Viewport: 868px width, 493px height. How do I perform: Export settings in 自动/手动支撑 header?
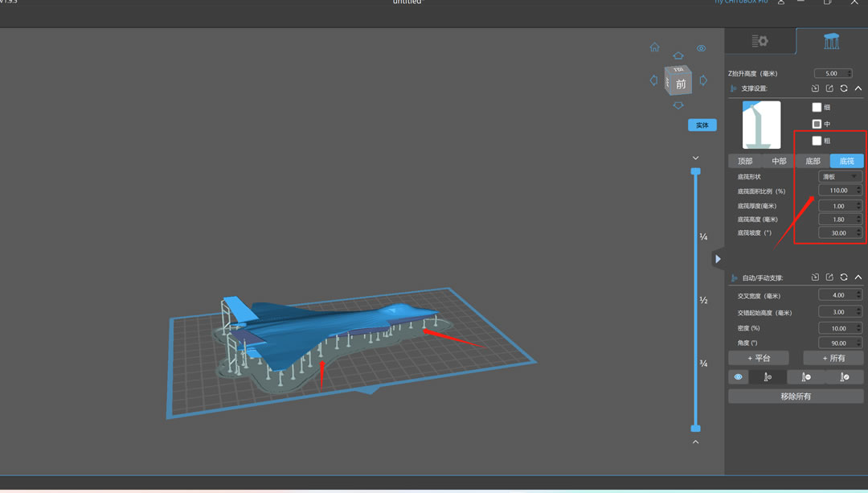coord(829,277)
